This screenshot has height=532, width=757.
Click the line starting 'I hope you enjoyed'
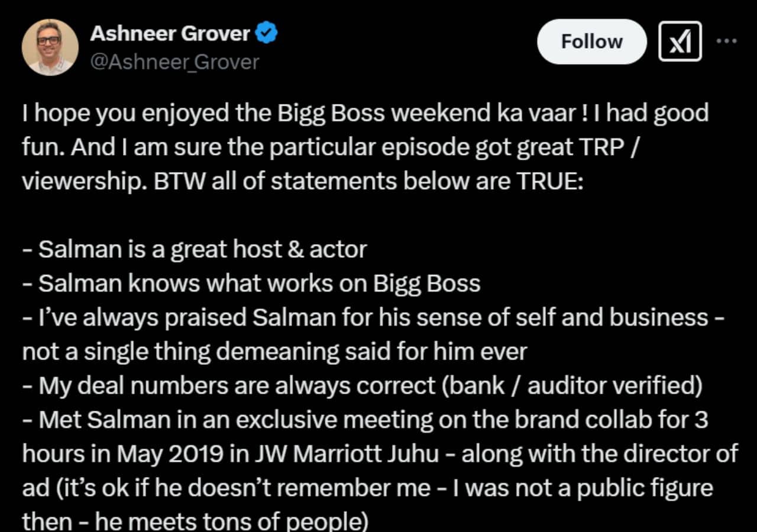365,113
